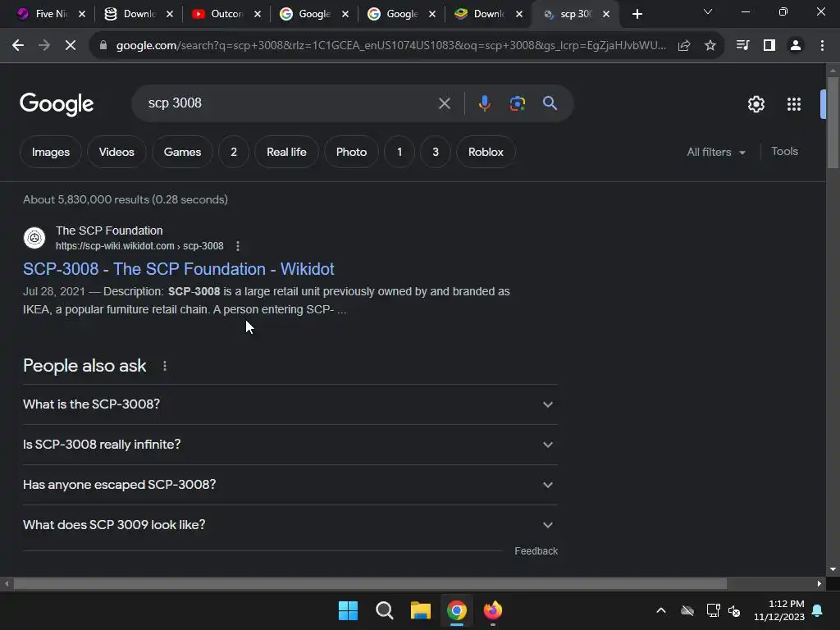Close the scp 3008 tab

coord(606,15)
